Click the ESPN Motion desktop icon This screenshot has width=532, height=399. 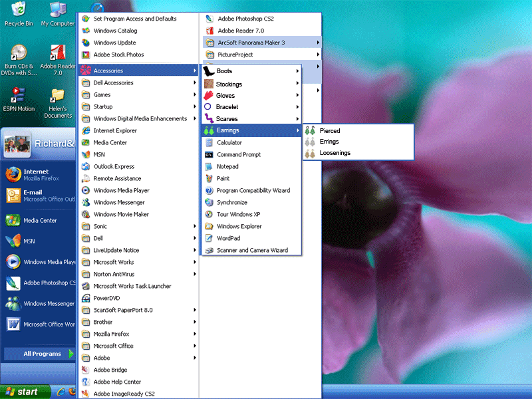18,95
